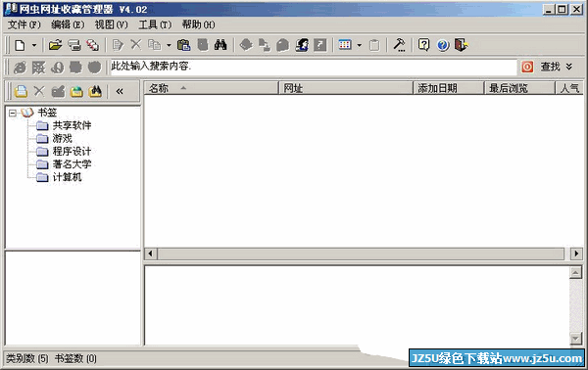The image size is (588, 370).
Task: Open the dropdown arrow next to copy icon
Action: [x=169, y=45]
